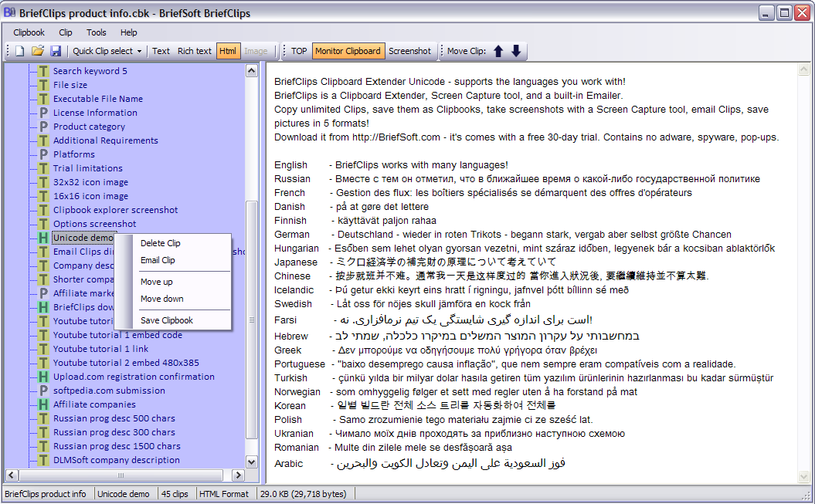Click the clip list vertical scrollbar thumb
This screenshot has width=815, height=504.
point(252,320)
